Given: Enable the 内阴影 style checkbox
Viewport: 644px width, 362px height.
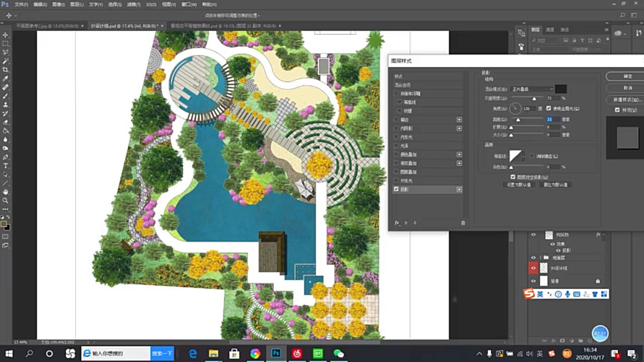Looking at the screenshot, I should coord(396,128).
